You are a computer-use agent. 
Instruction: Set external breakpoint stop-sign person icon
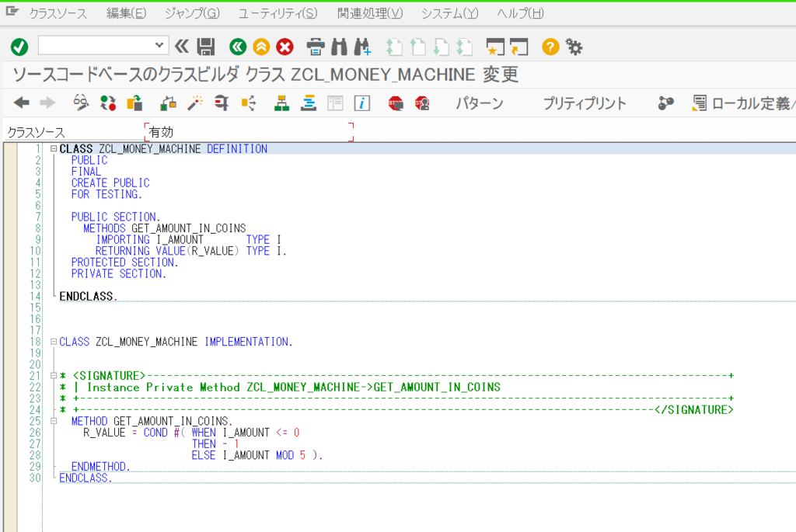click(422, 103)
